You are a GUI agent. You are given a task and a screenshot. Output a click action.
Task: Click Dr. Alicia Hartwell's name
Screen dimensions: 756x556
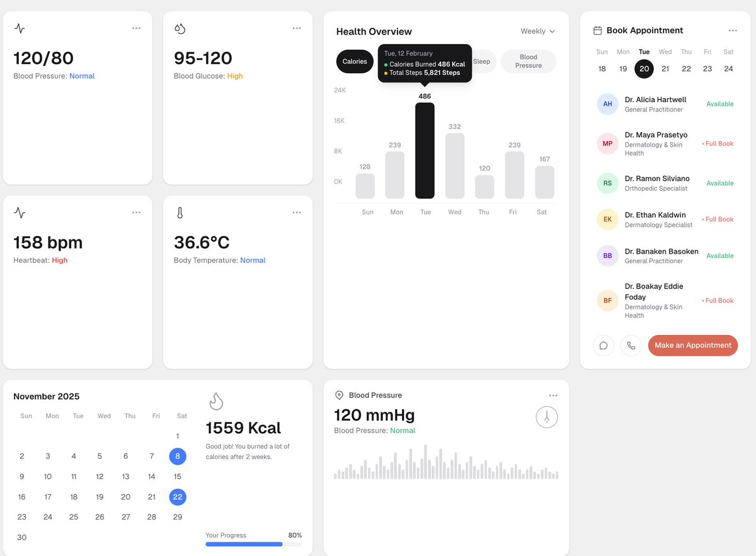click(x=655, y=99)
